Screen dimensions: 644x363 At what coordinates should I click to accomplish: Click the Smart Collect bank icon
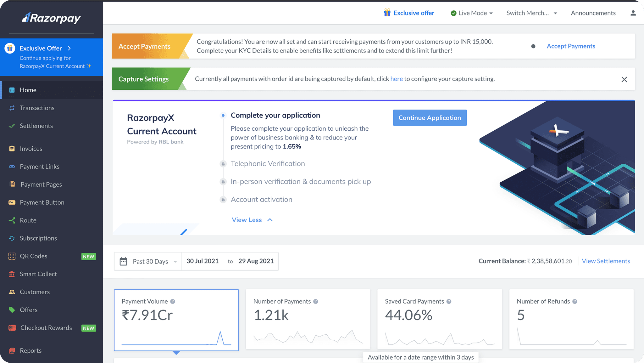pyautogui.click(x=12, y=274)
